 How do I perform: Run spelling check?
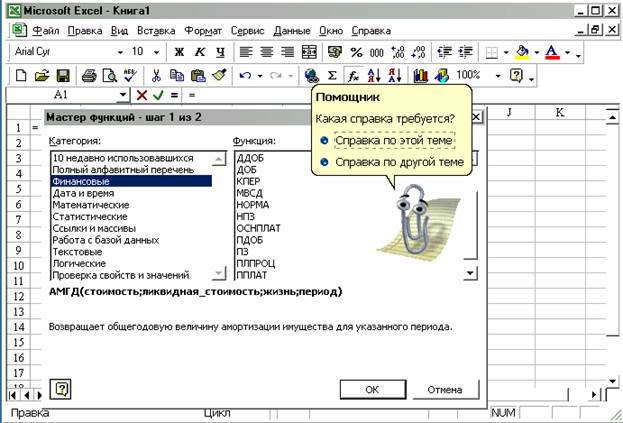pyautogui.click(x=130, y=75)
